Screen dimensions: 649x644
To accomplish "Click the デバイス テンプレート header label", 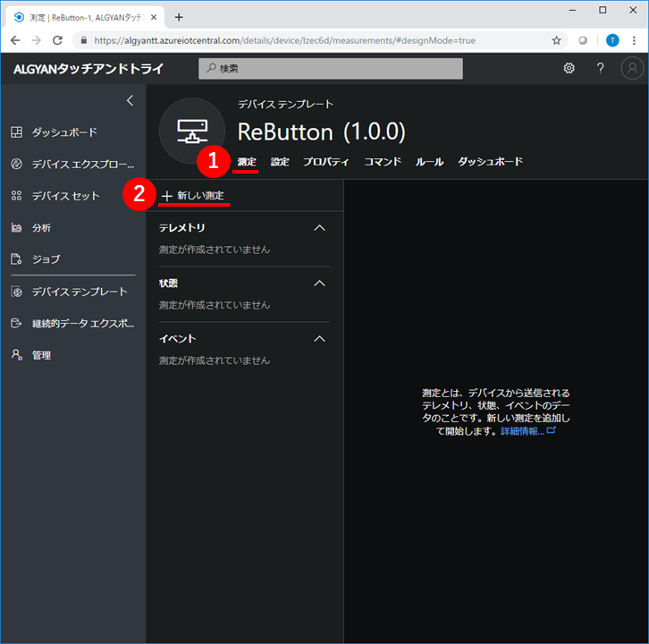I will [x=285, y=105].
